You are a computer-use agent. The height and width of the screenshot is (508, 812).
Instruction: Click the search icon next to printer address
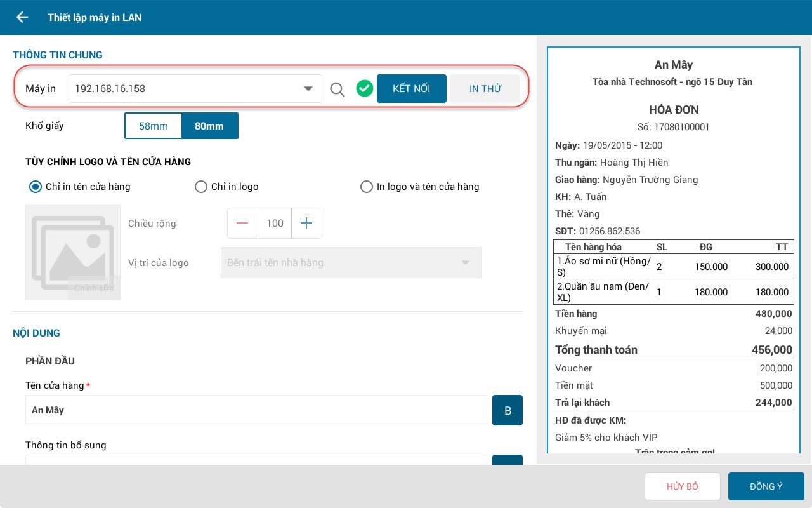(337, 89)
